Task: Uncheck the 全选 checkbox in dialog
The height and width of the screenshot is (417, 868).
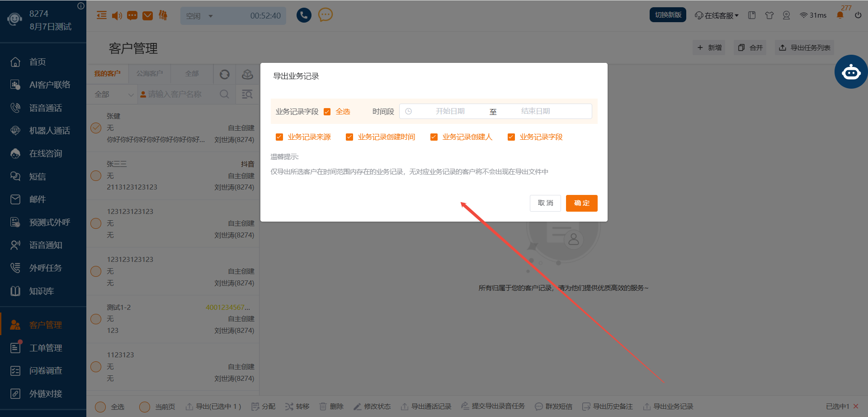Action: point(327,112)
